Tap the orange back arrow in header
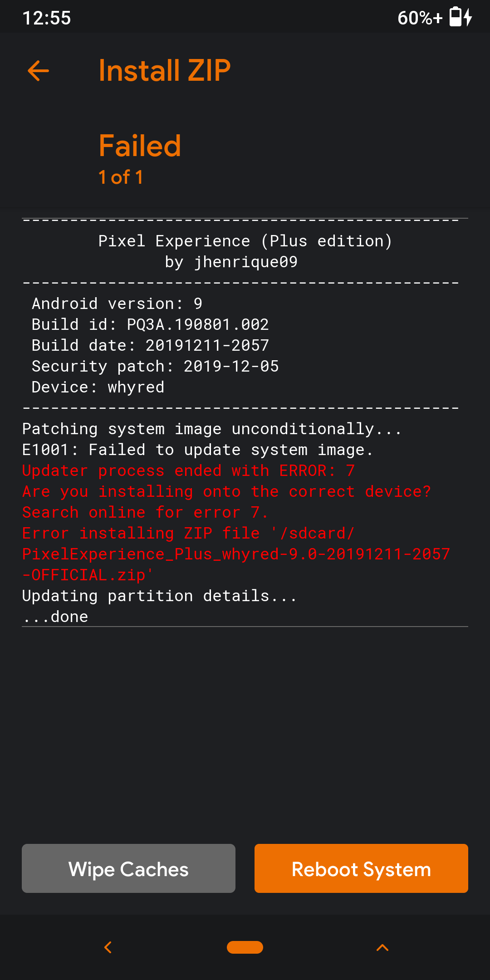This screenshot has width=490, height=980. 38,71
